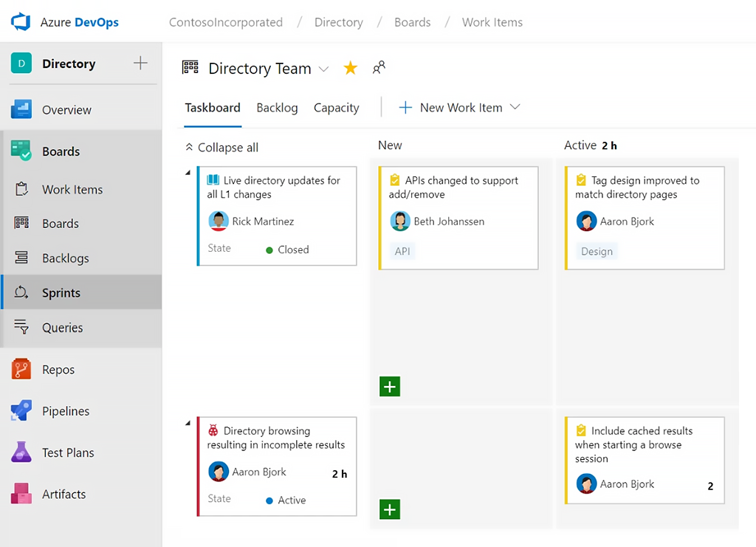Click the Design tag

click(597, 251)
